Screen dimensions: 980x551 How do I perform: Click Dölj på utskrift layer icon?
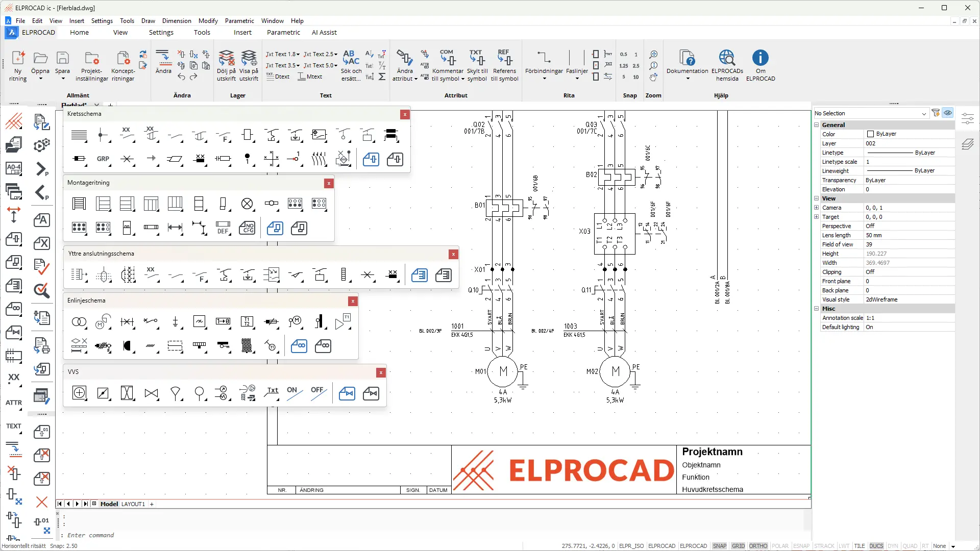pos(226,58)
